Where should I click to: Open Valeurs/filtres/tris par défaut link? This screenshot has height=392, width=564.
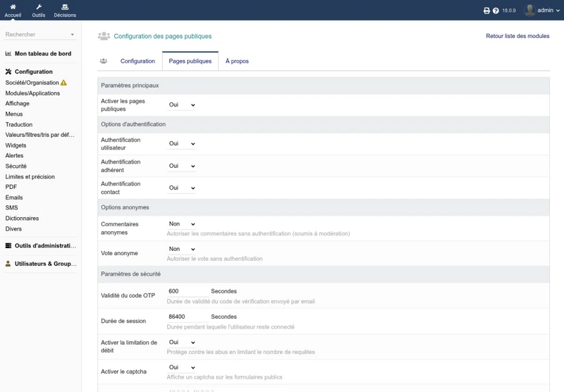[x=40, y=135]
